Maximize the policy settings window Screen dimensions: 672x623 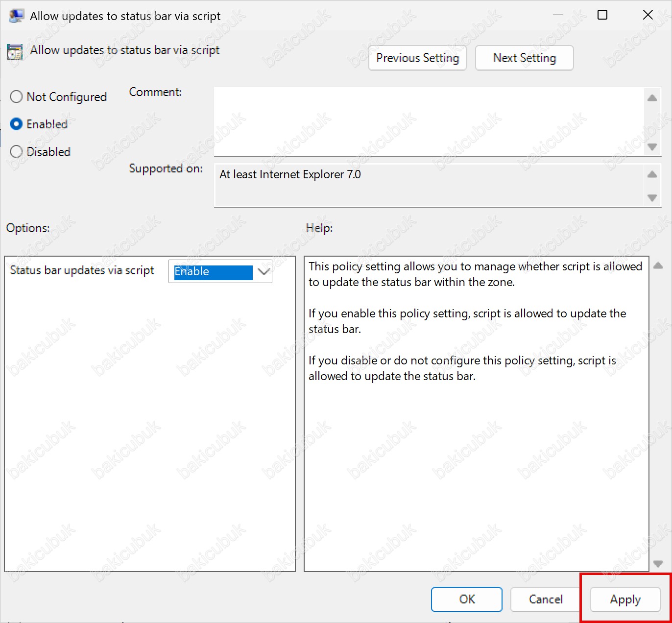tap(602, 15)
